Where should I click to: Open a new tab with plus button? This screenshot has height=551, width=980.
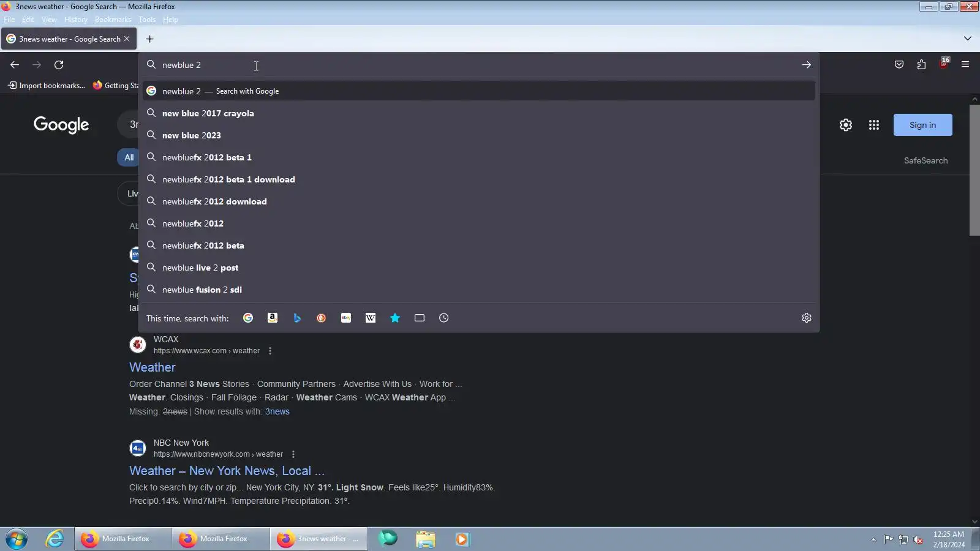click(149, 39)
